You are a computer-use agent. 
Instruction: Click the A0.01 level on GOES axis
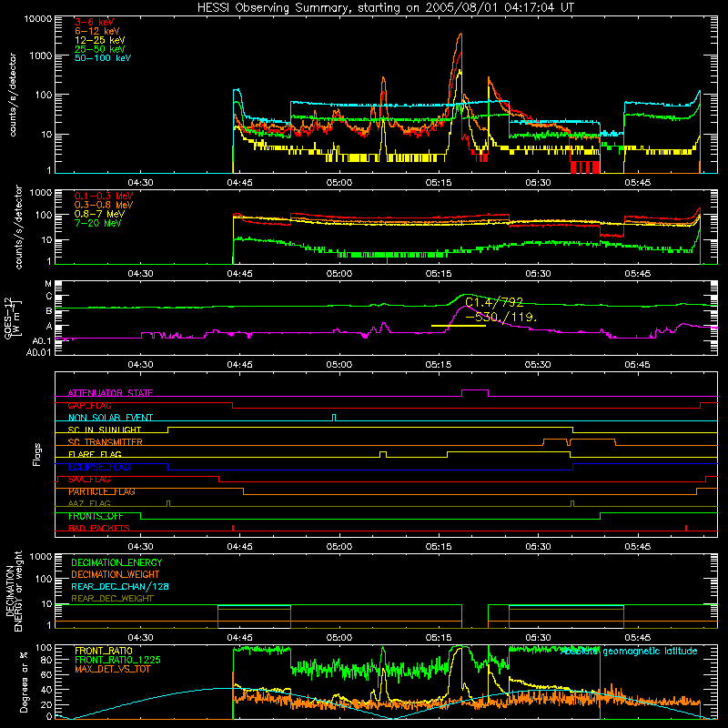point(39,352)
